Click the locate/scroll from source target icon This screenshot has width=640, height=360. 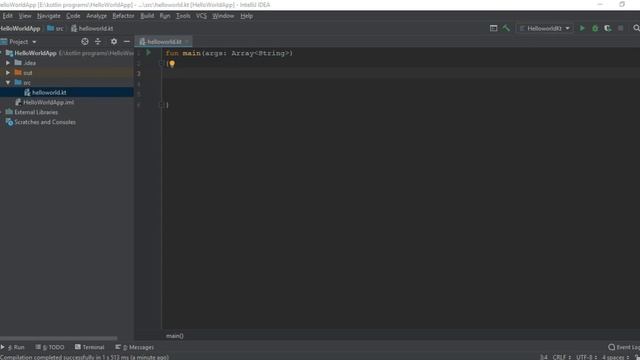[85, 42]
